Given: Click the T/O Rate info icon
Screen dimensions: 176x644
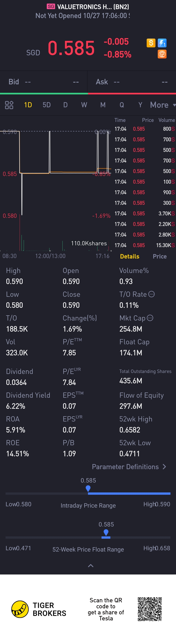Looking at the screenshot, I should [x=151, y=294].
